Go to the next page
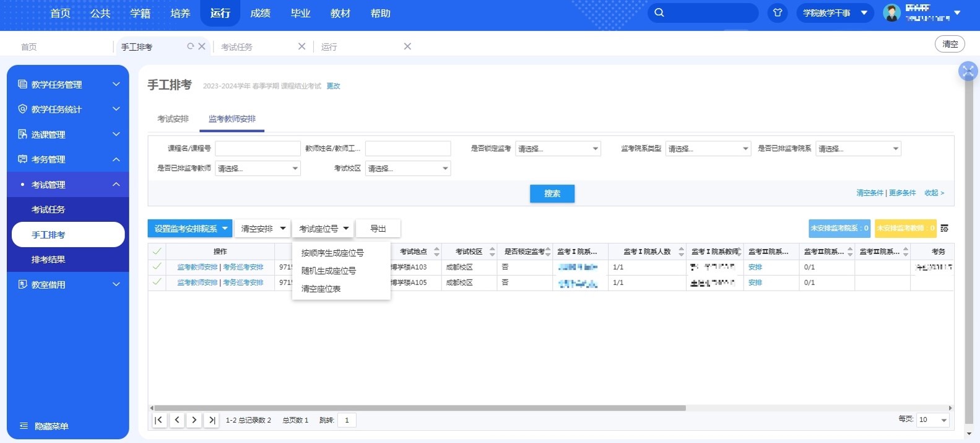Screen dimensions: 980x443 pos(194,420)
